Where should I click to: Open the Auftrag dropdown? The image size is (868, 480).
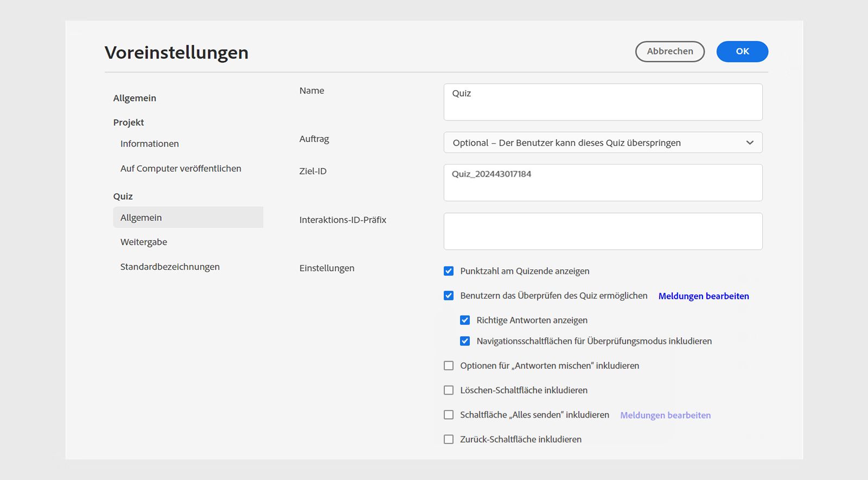pos(603,143)
